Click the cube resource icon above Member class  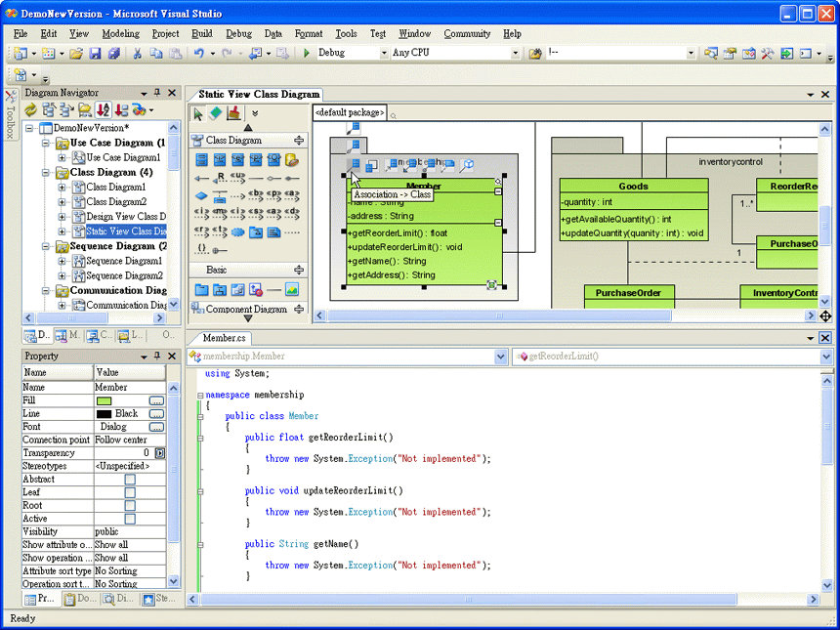468,165
